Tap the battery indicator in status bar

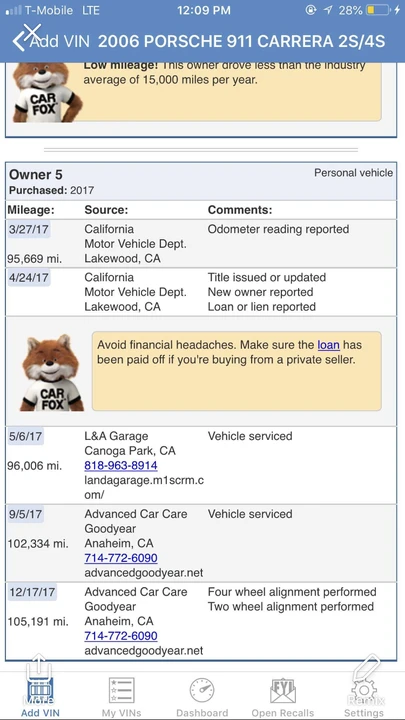[378, 10]
